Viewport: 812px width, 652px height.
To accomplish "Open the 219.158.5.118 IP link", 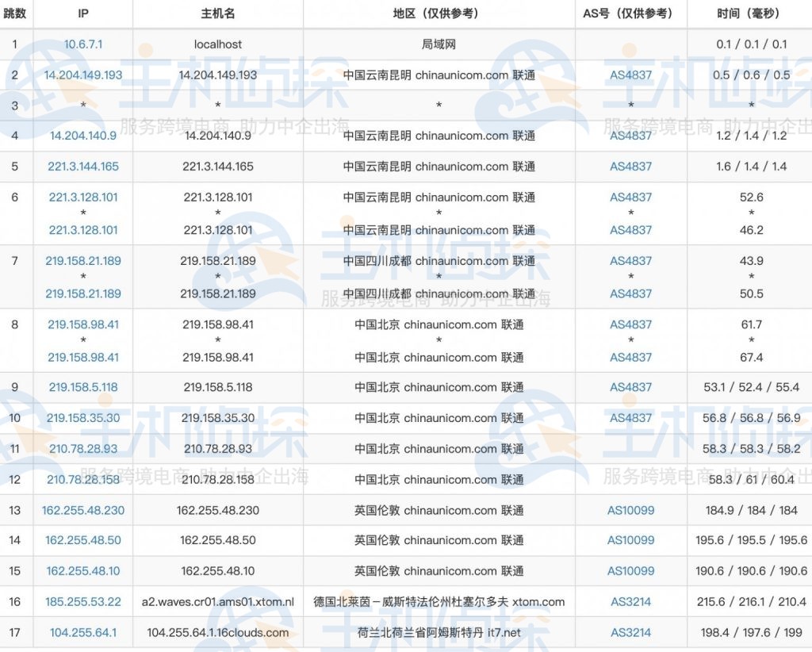I will tap(82, 387).
